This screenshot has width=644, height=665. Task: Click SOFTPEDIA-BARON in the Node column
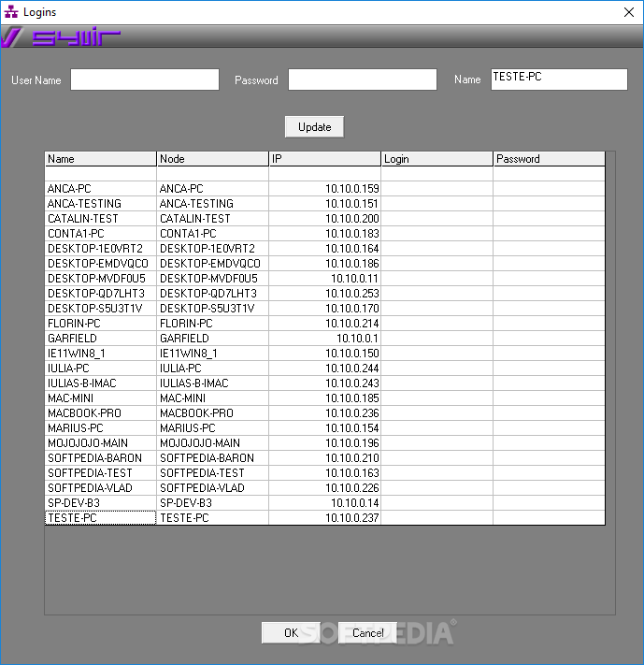(213, 458)
